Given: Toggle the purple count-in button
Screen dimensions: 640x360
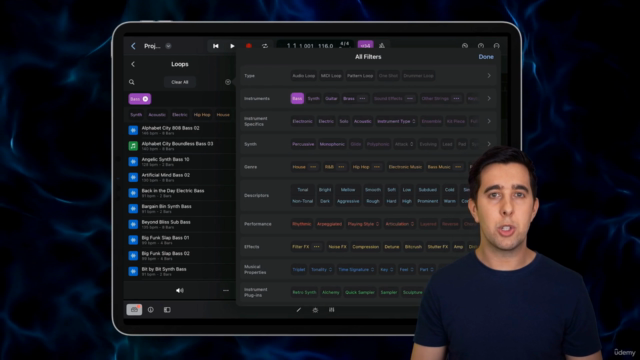Looking at the screenshot, I should pos(365,45).
